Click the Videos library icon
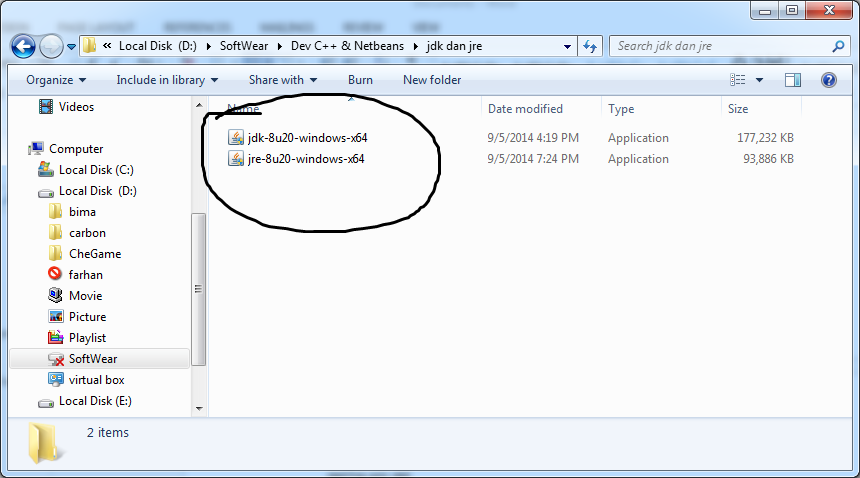Image resolution: width=860 pixels, height=478 pixels. pyautogui.click(x=46, y=106)
